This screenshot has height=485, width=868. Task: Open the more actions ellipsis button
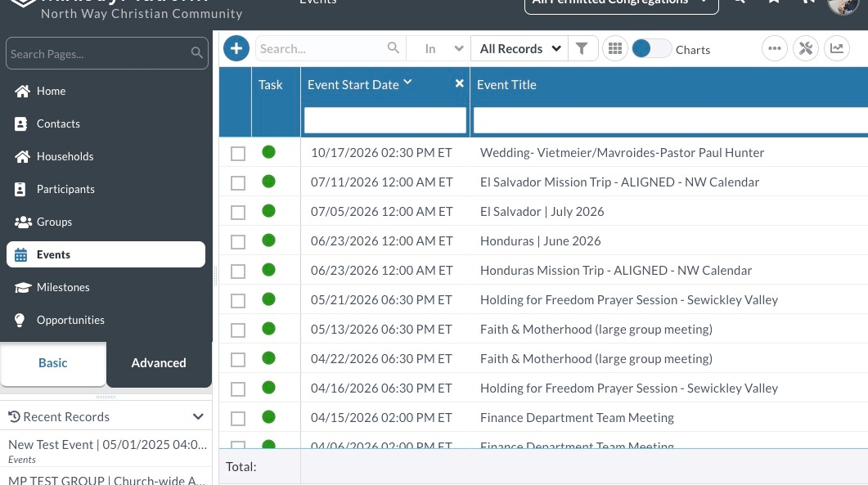point(774,49)
